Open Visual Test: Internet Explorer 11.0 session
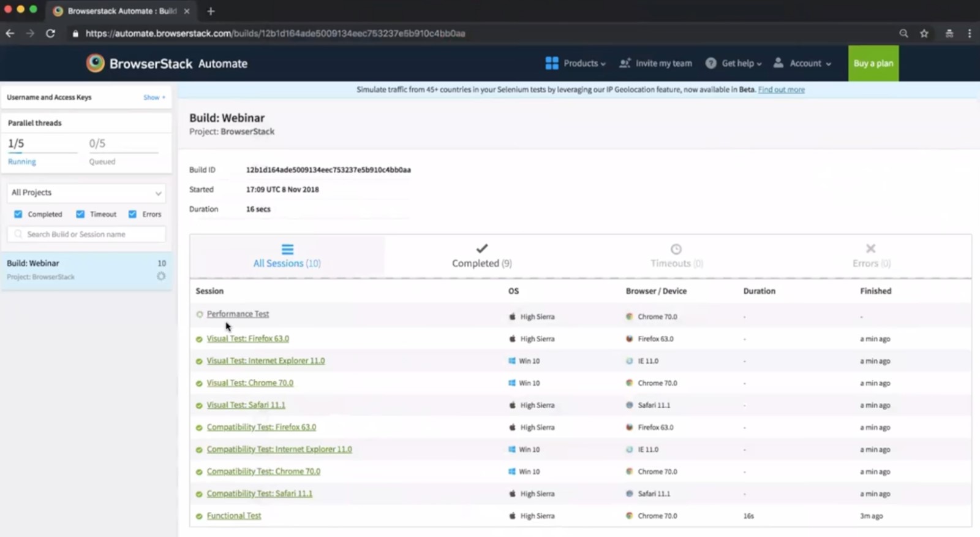 point(266,360)
